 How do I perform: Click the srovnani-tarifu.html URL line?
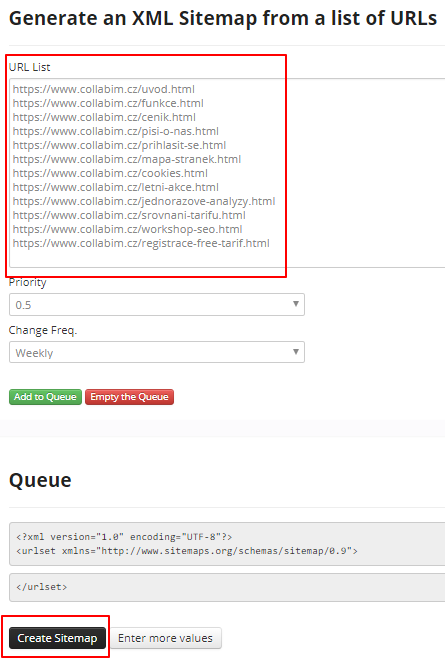(x=129, y=215)
